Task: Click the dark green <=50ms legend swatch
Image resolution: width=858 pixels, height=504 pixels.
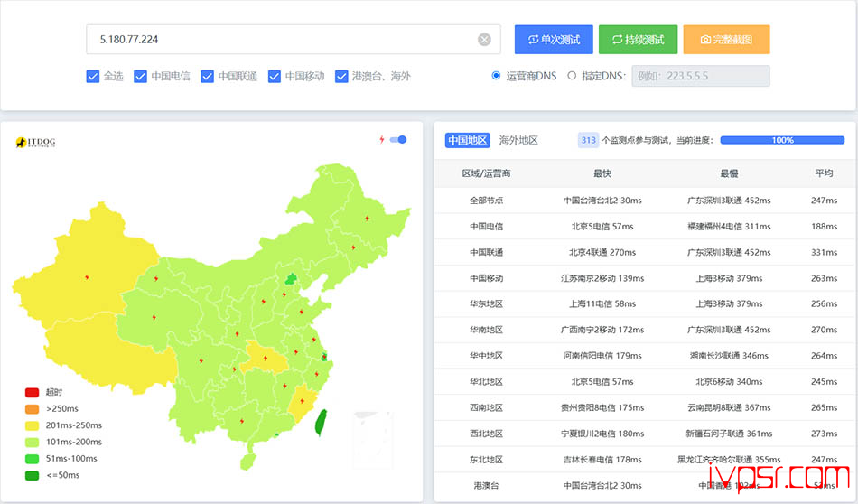Action: click(33, 475)
